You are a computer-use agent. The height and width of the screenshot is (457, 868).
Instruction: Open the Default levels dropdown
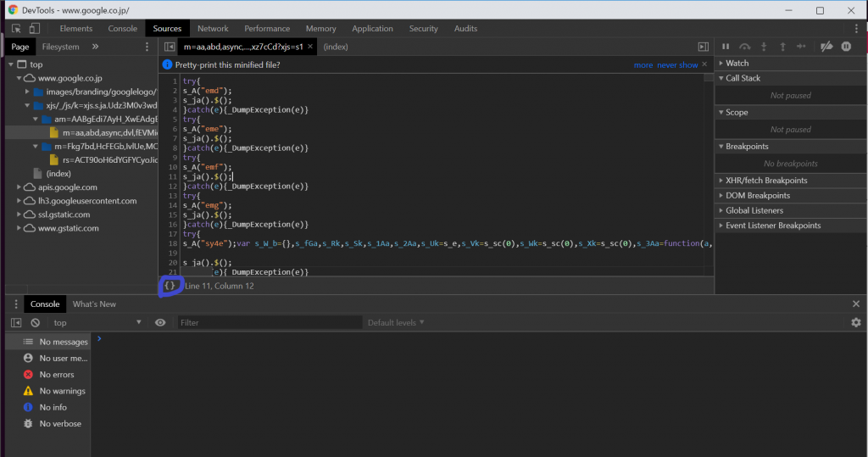[x=396, y=322]
